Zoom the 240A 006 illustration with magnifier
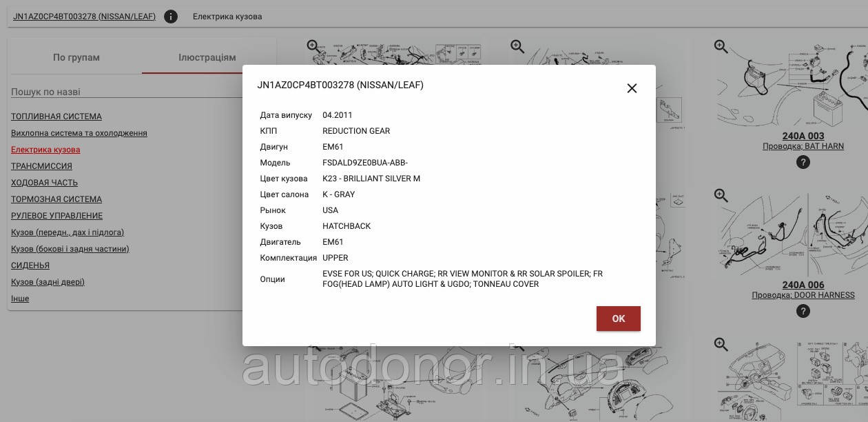868x422 pixels. (x=721, y=196)
